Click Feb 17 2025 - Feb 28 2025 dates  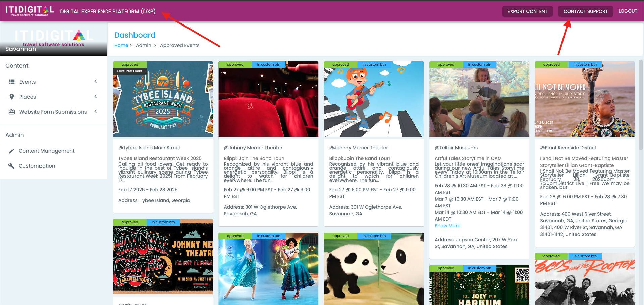[148, 190]
